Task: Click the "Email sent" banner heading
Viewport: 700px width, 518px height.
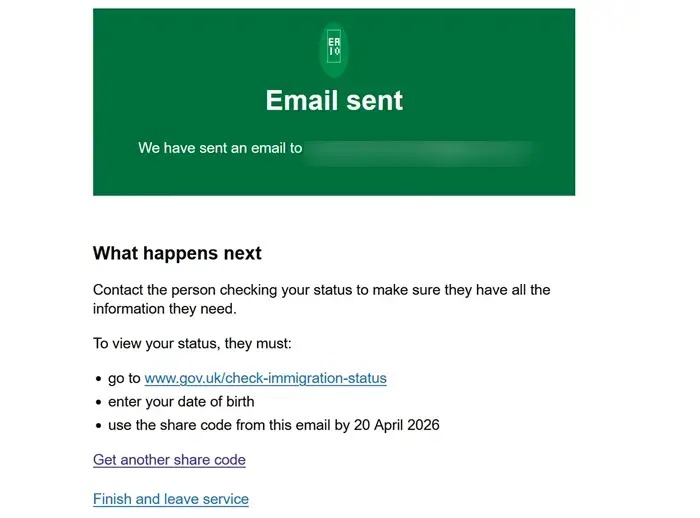Action: 334,100
